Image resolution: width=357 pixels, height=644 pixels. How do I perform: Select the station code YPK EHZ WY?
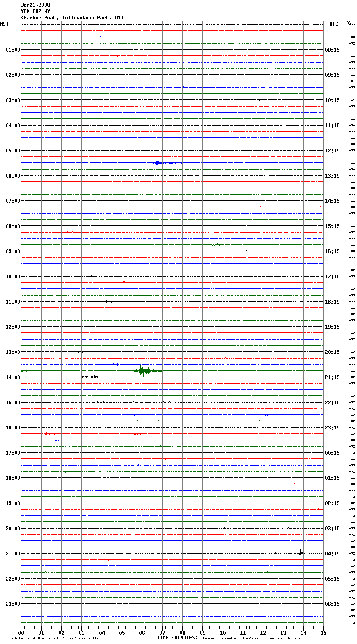(35, 11)
